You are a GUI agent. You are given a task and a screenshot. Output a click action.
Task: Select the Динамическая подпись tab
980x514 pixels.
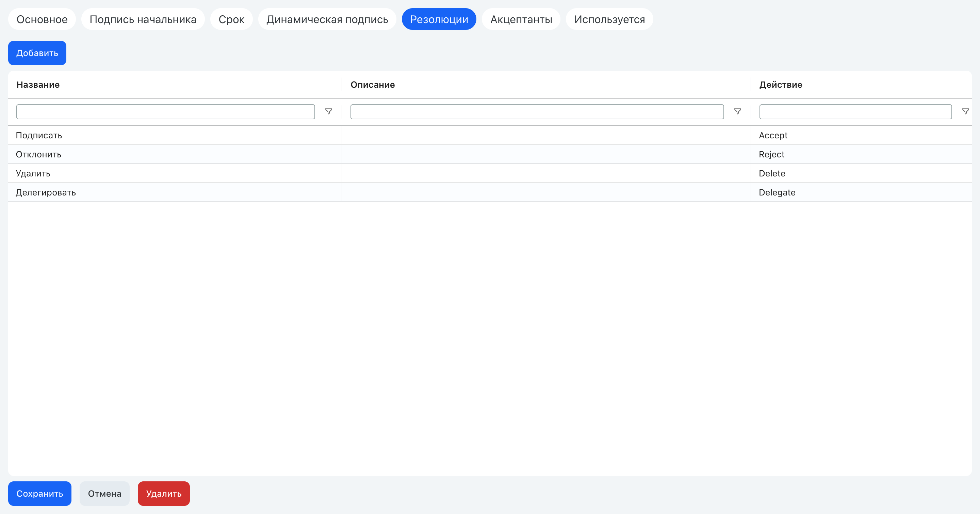pyautogui.click(x=327, y=19)
